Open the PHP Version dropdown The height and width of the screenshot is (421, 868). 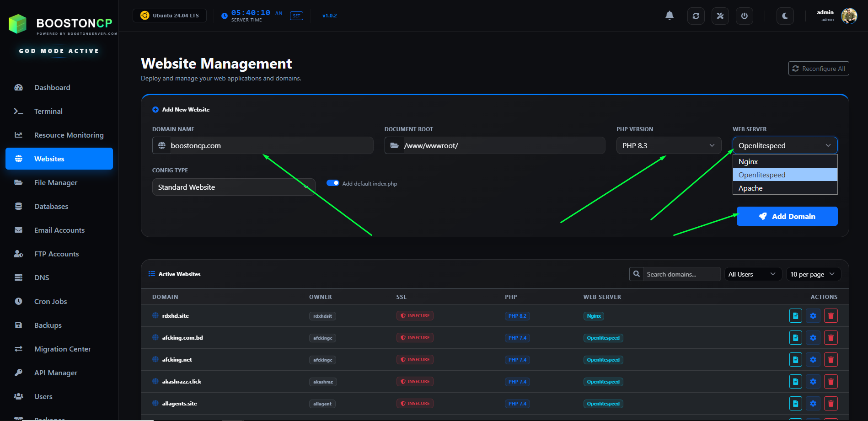[668, 145]
